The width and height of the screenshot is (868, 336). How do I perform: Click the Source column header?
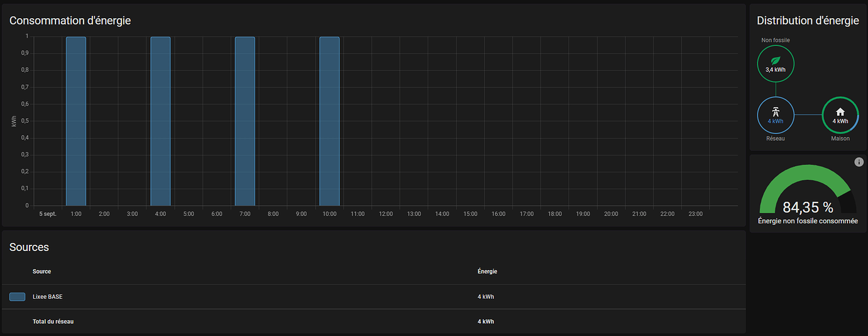42,272
